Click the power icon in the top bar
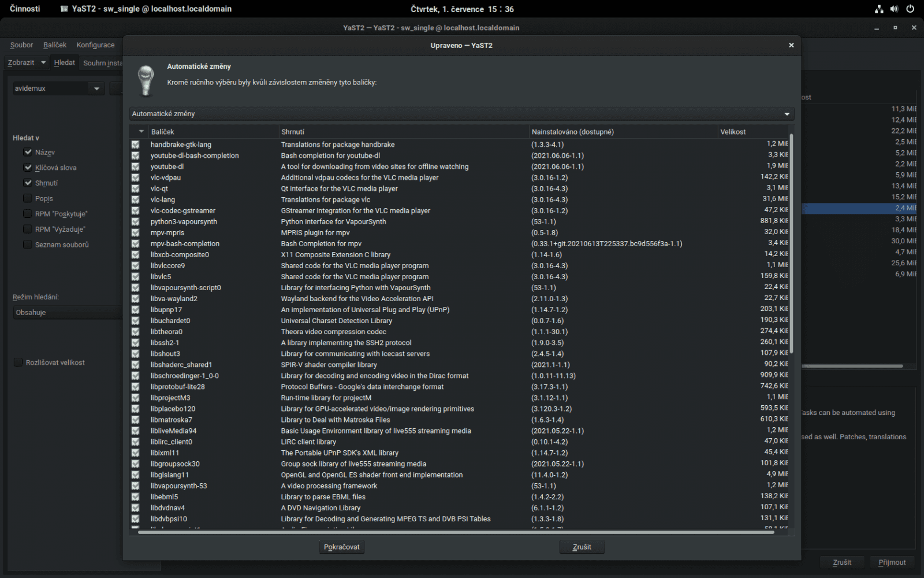 pos(911,9)
